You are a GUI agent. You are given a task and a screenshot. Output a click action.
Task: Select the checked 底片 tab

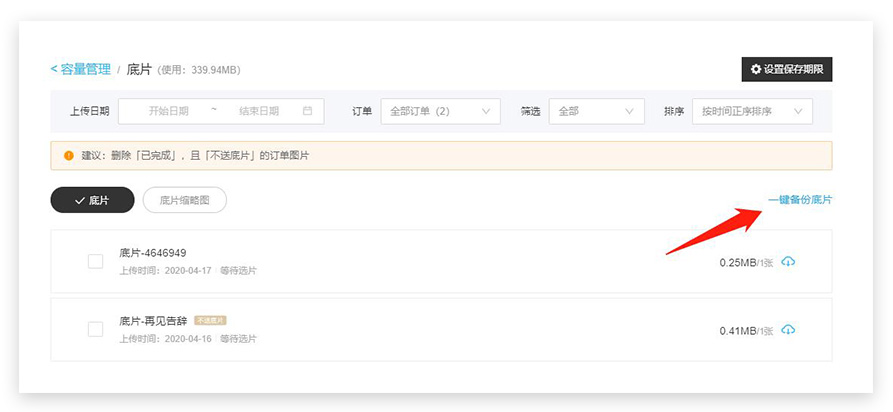pyautogui.click(x=92, y=200)
